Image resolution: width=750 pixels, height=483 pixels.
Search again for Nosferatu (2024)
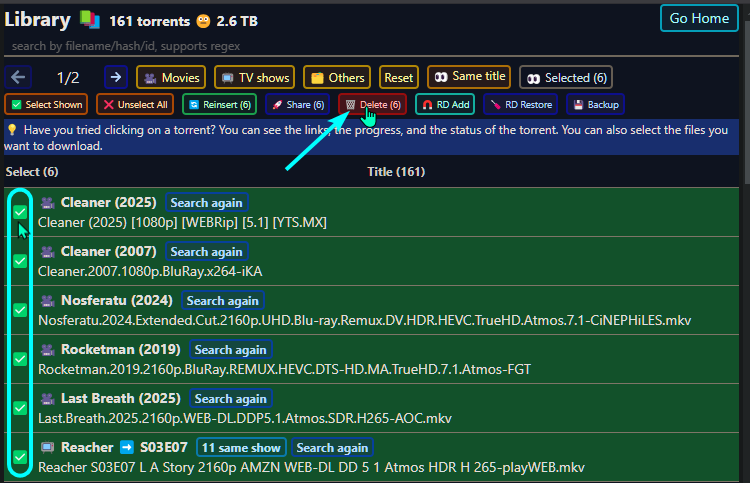click(x=222, y=301)
